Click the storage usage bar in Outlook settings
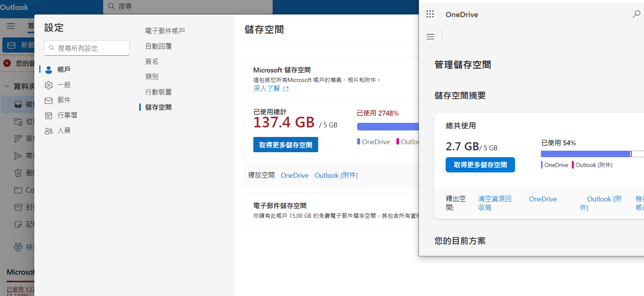 point(388,126)
